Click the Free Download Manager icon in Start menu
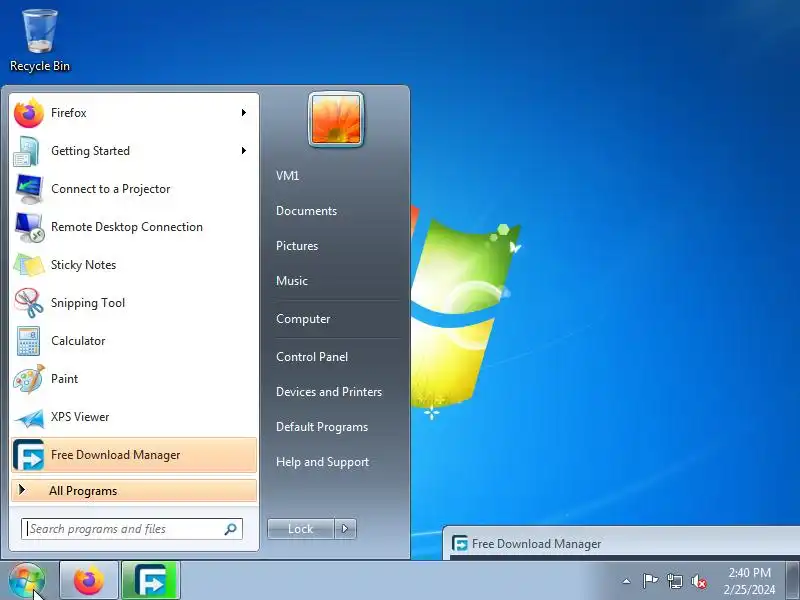This screenshot has width=800, height=600. [x=29, y=455]
